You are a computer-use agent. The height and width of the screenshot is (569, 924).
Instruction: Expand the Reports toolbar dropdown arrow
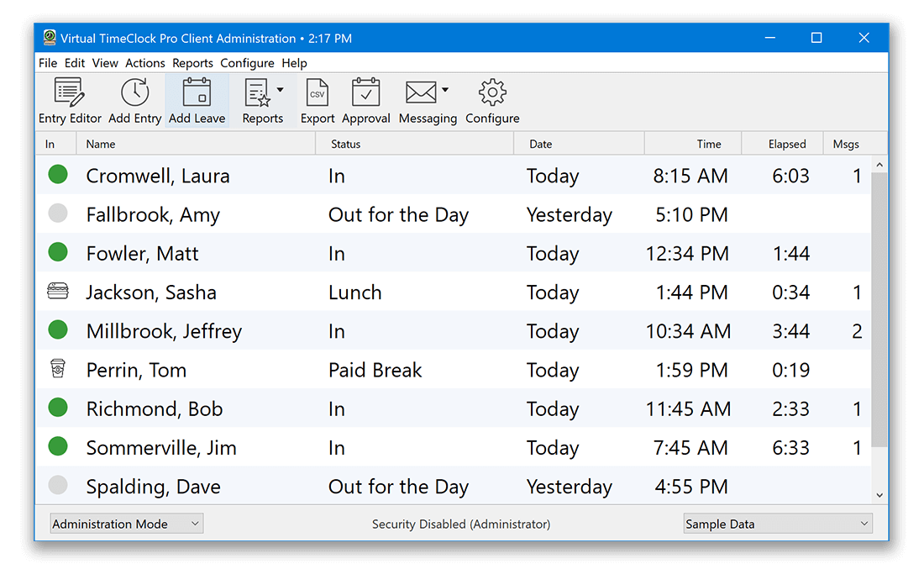[281, 89]
